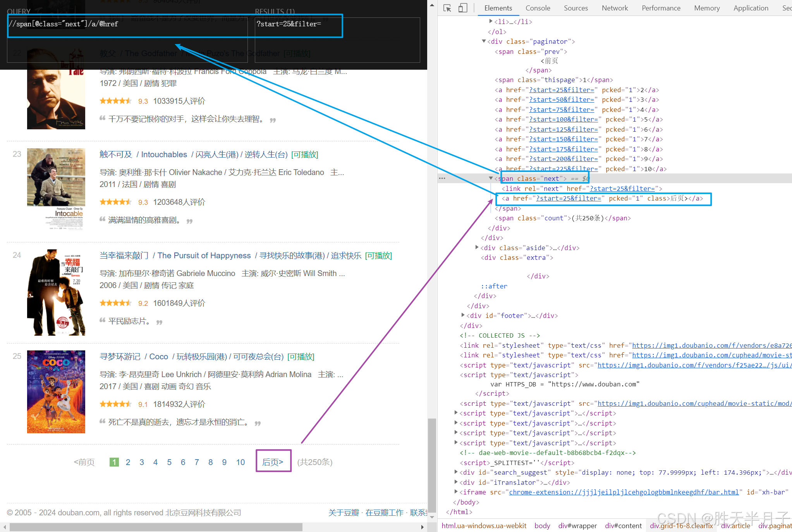
Task: Open the Memory tab
Action: click(x=707, y=8)
